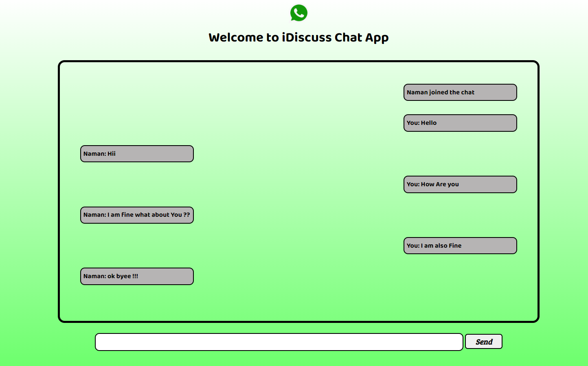Click the 'You: I am also Fine' bubble

point(460,246)
